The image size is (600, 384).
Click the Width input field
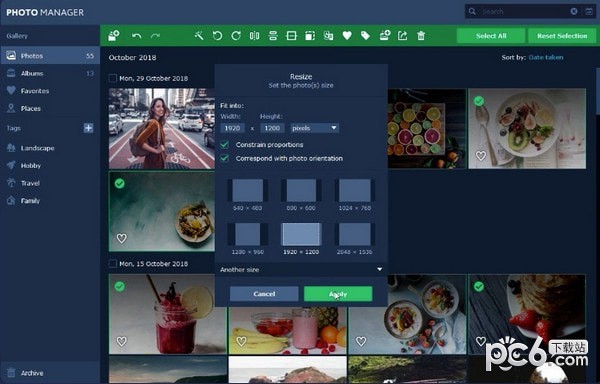[232, 128]
